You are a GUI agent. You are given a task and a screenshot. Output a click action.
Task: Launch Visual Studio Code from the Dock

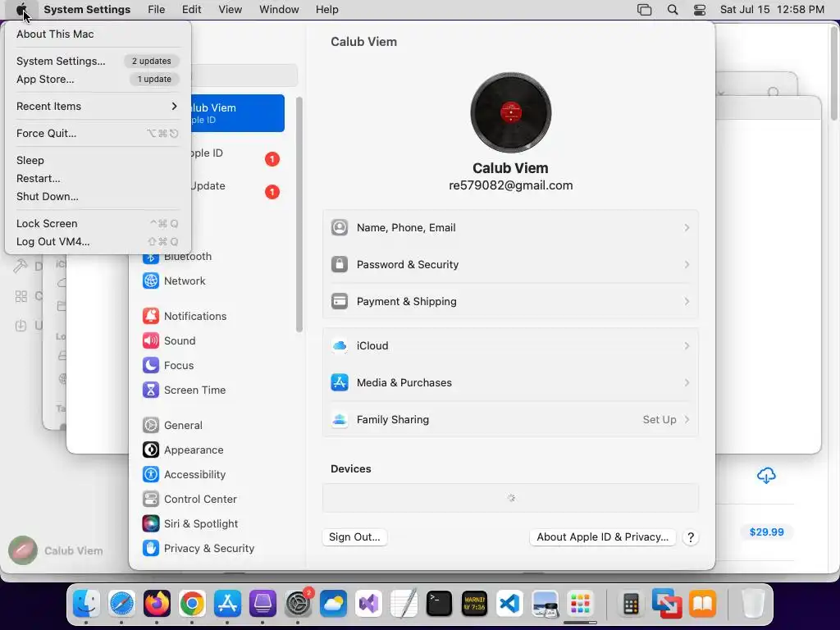pyautogui.click(x=509, y=604)
